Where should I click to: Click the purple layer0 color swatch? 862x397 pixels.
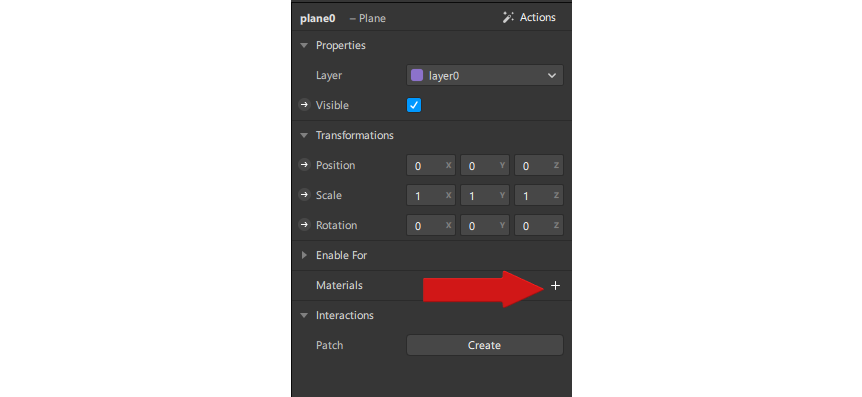(417, 75)
